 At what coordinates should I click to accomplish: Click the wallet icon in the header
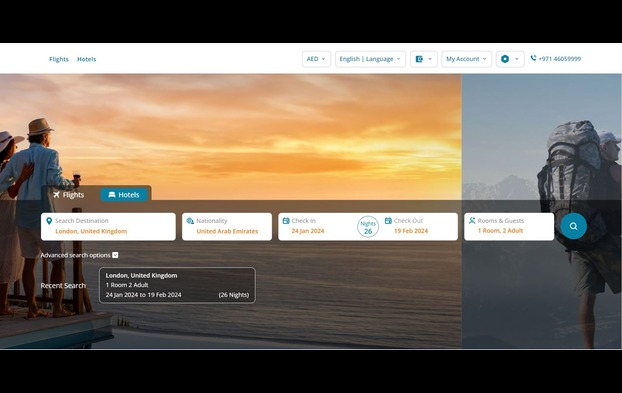(x=419, y=59)
